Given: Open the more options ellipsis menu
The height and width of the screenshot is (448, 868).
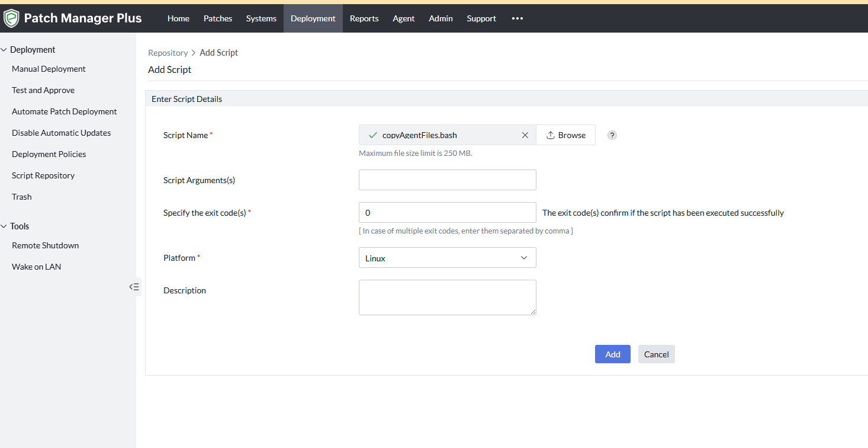Looking at the screenshot, I should point(517,18).
